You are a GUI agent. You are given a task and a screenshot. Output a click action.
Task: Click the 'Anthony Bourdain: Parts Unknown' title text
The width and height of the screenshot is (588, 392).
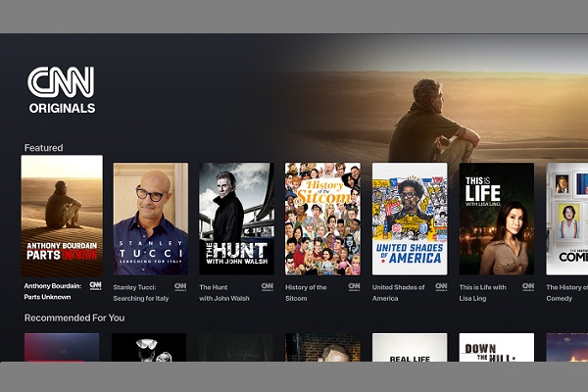tap(53, 291)
